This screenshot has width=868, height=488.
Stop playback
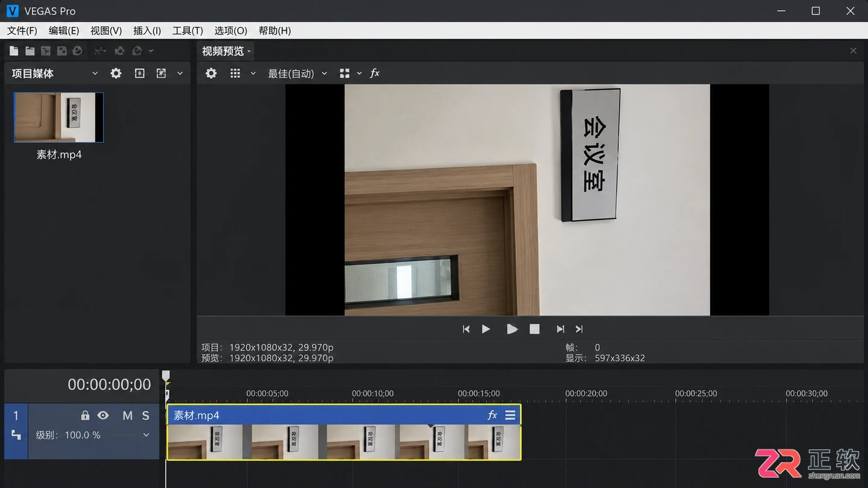535,329
